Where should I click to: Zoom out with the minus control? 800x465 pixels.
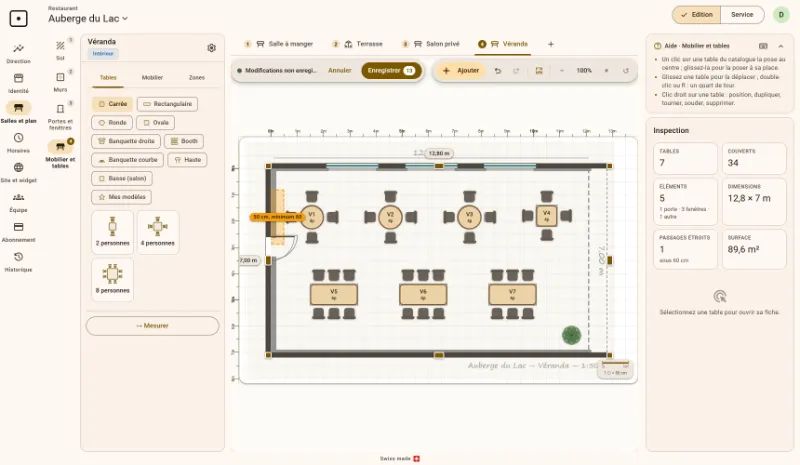(x=562, y=70)
